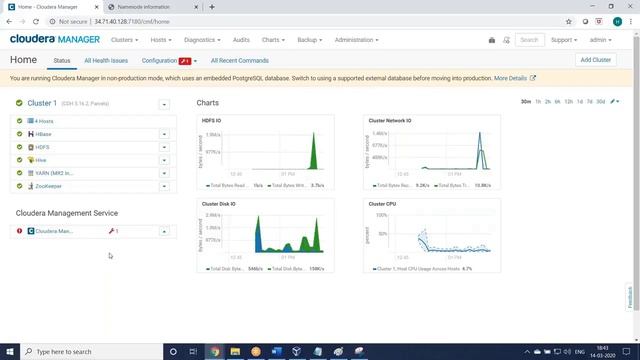Click the HDFS service icon
The height and width of the screenshot is (360, 640).
tap(31, 147)
